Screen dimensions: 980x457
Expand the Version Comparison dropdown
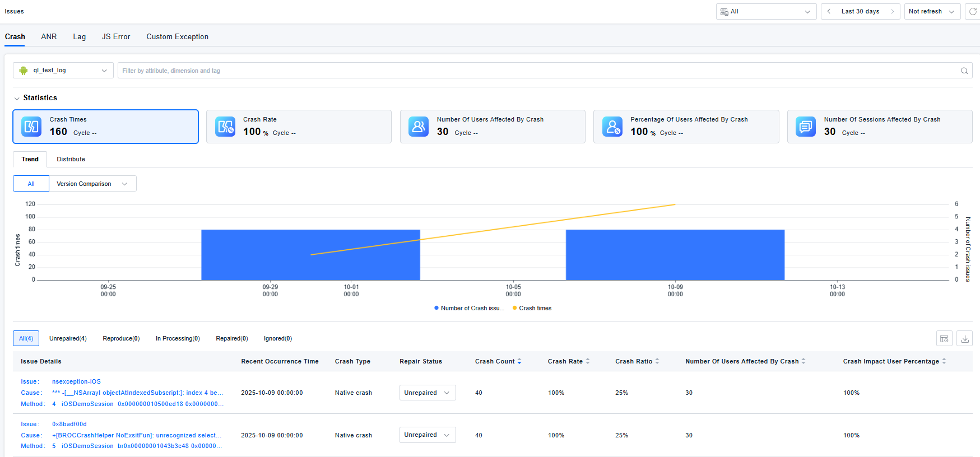tap(92, 184)
